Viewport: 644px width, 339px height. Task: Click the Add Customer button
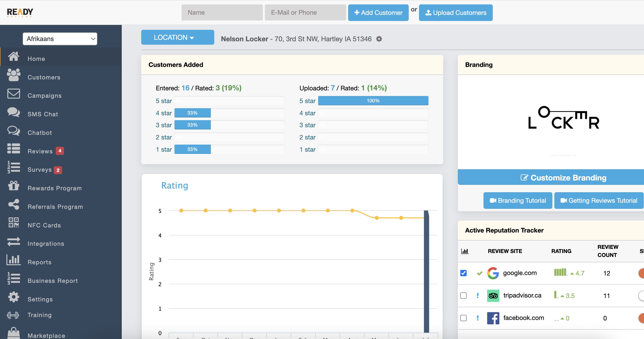coord(378,12)
